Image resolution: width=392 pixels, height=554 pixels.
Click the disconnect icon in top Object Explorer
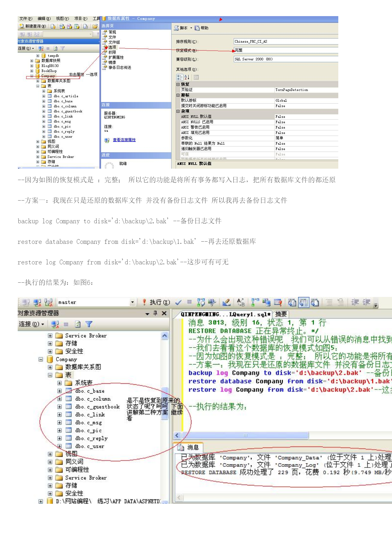click(x=41, y=48)
